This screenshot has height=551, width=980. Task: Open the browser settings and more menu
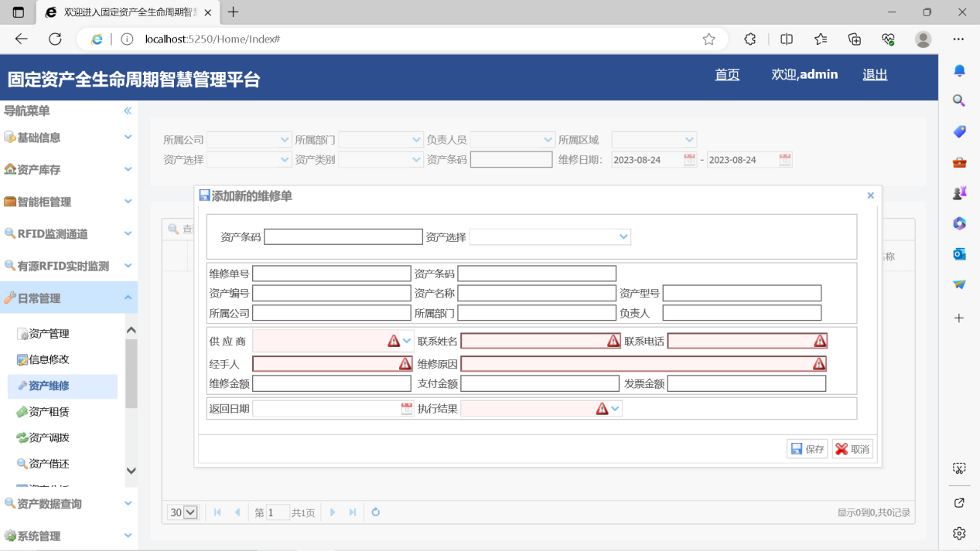click(958, 39)
